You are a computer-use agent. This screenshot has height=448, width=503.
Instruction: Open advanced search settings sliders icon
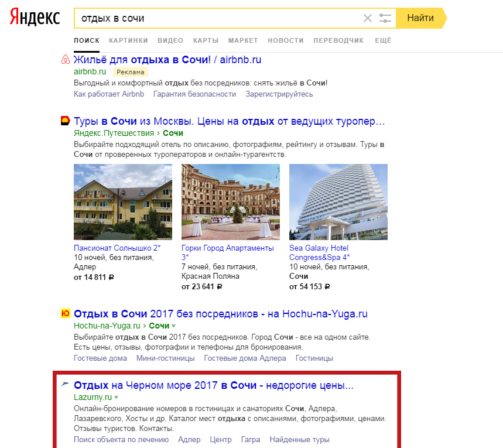click(385, 18)
